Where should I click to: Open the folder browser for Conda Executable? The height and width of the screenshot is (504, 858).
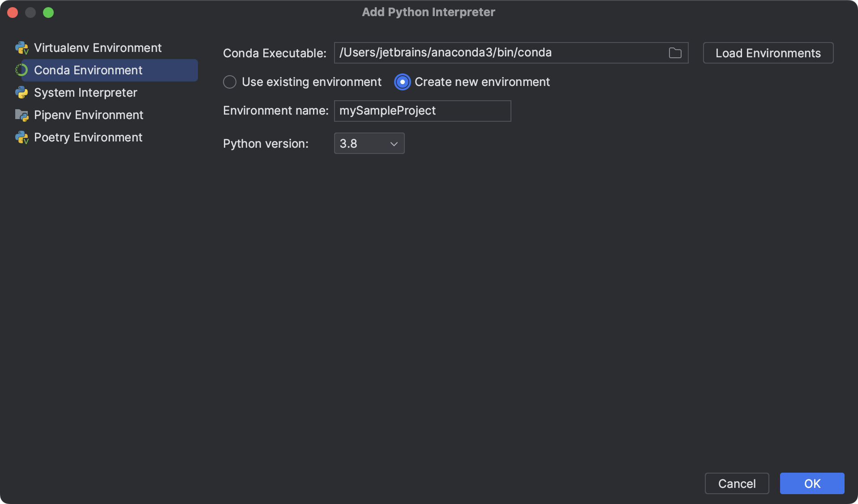pos(675,52)
